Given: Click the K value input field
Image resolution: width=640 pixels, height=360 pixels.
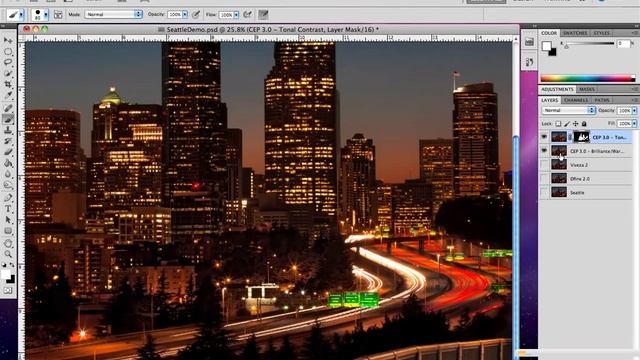Looking at the screenshot, I should coord(623,43).
